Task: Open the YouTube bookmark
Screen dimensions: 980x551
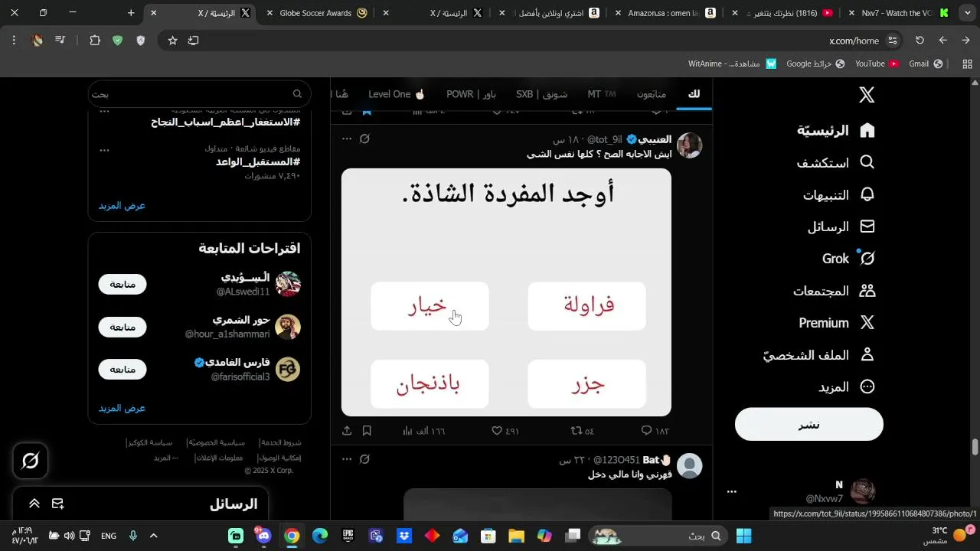Action: coord(877,64)
